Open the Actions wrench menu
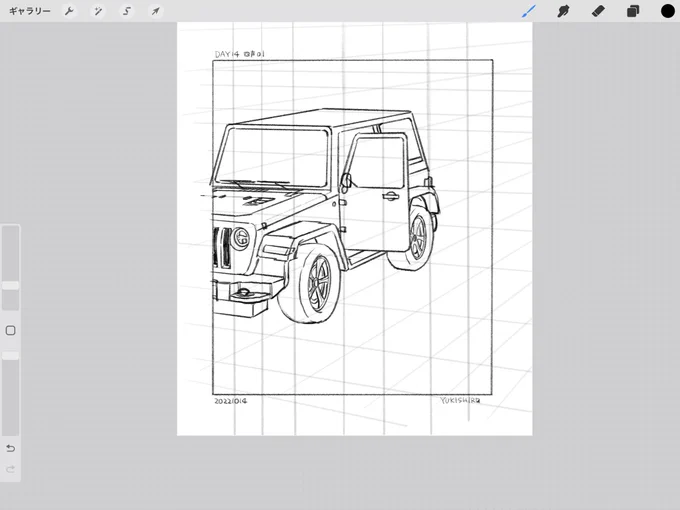Image resolution: width=680 pixels, height=510 pixels. click(x=69, y=11)
